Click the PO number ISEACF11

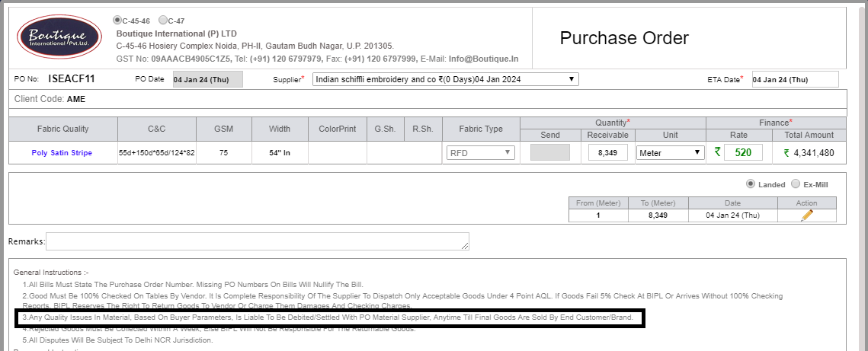pos(72,79)
